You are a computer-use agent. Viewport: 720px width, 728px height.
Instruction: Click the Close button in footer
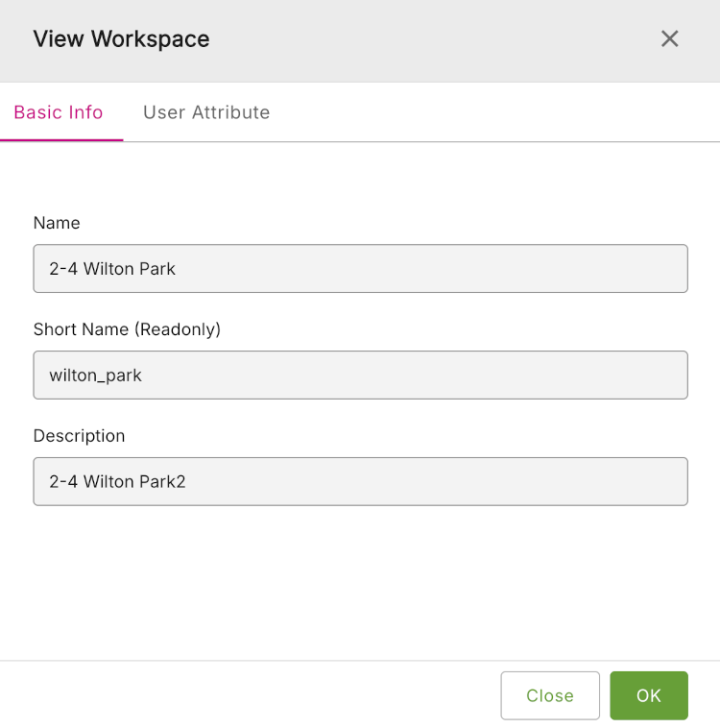pyautogui.click(x=549, y=695)
